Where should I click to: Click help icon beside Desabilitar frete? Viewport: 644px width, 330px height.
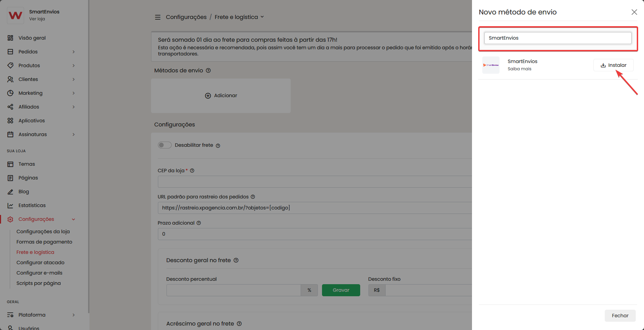pyautogui.click(x=218, y=145)
